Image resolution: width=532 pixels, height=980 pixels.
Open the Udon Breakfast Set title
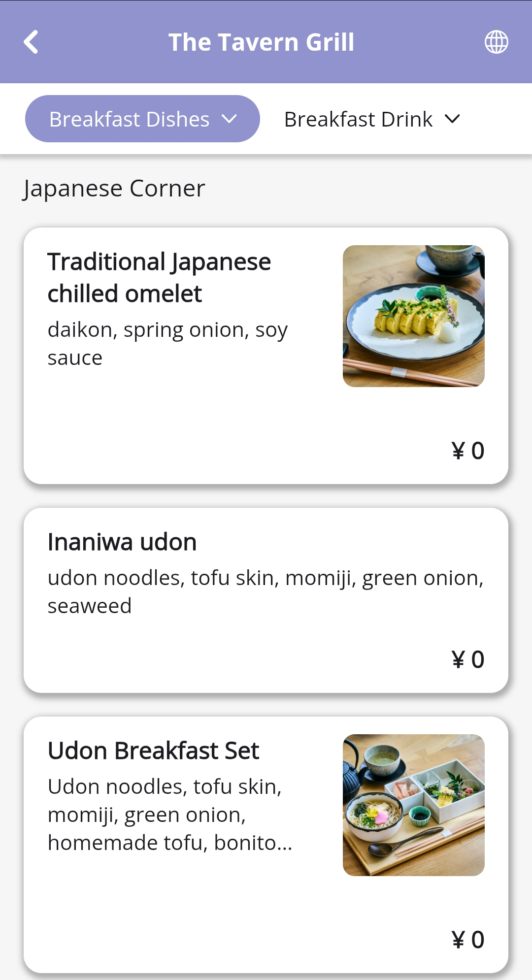[x=153, y=751]
